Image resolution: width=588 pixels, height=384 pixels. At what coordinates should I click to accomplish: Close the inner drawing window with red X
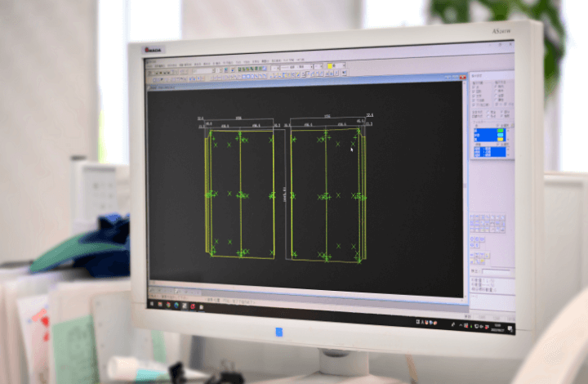pyautogui.click(x=461, y=78)
